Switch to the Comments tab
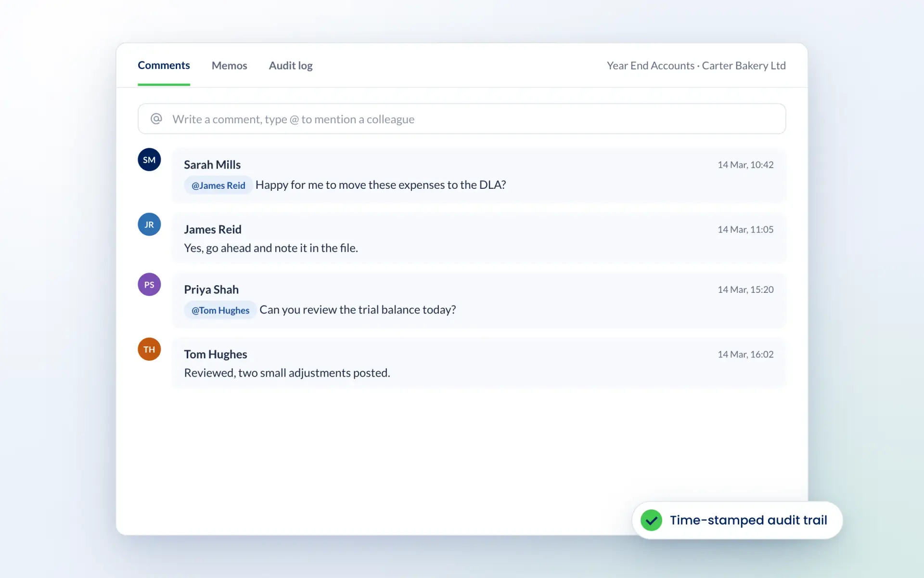Viewport: 924px width, 578px height. pos(164,66)
